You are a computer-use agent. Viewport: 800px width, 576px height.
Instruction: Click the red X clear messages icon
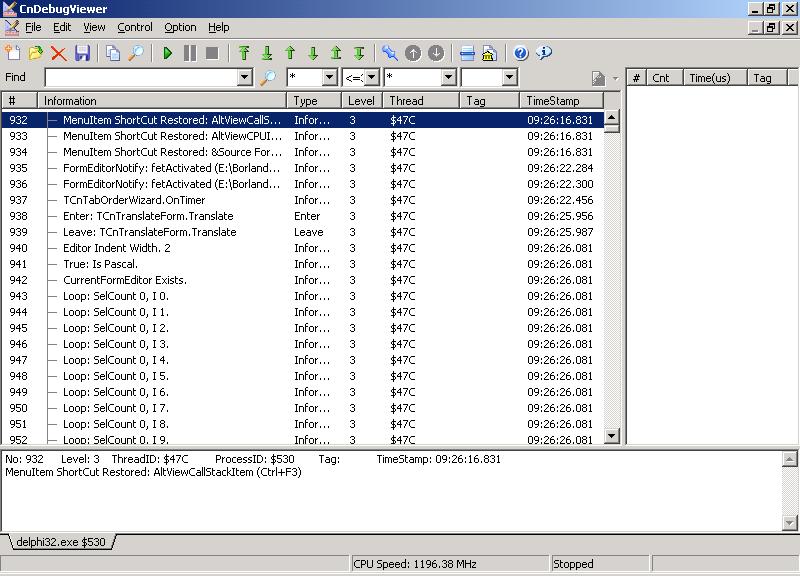coord(59,53)
